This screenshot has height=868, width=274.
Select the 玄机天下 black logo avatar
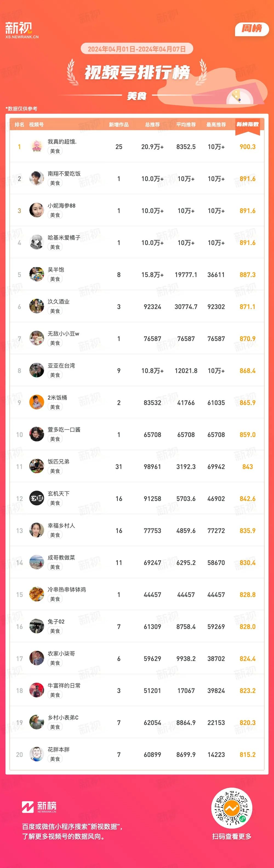pos(36,498)
